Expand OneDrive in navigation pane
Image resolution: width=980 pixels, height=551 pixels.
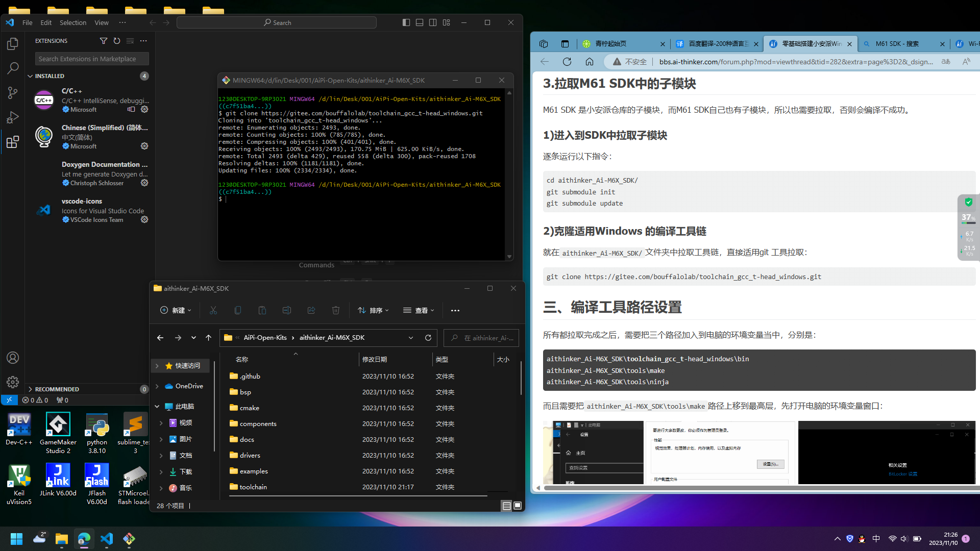tap(157, 386)
